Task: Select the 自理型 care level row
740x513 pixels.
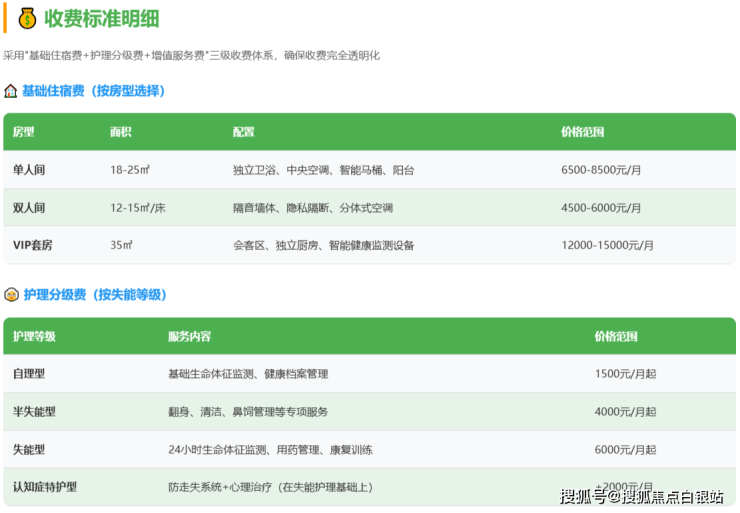Action: [x=29, y=374]
